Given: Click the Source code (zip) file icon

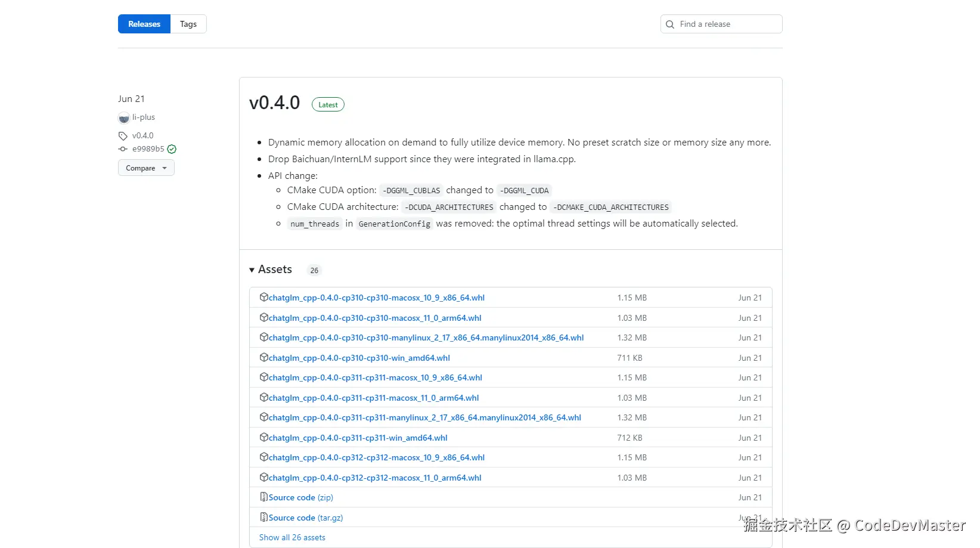Looking at the screenshot, I should tap(263, 497).
